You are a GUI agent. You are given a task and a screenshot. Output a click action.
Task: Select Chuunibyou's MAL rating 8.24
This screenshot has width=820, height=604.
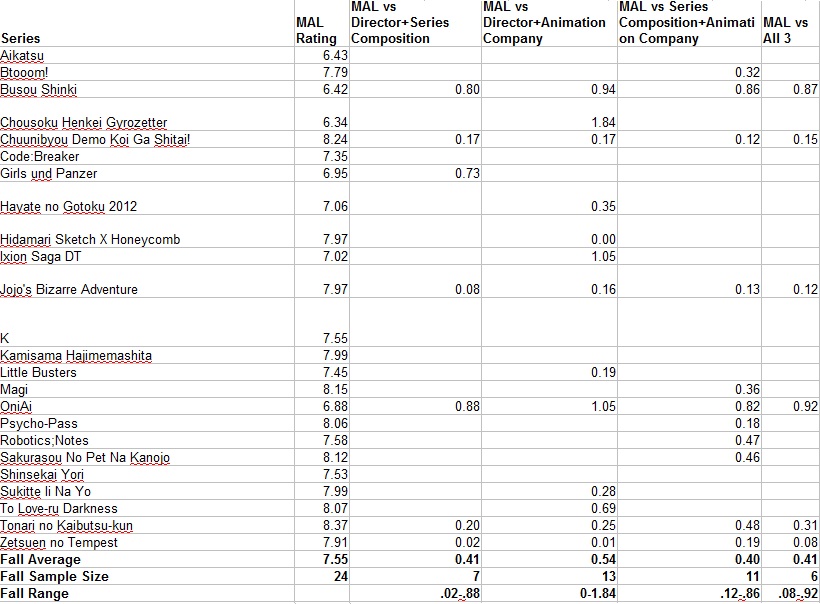322,139
